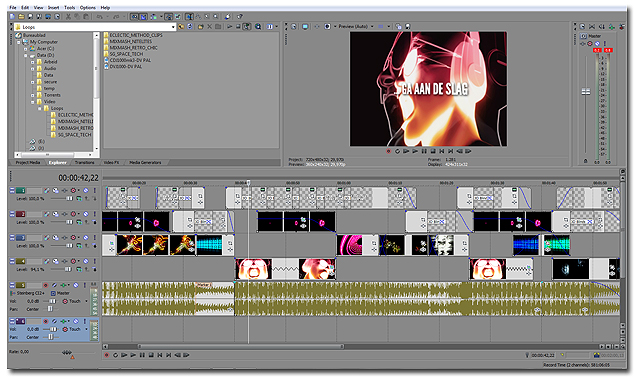Click the Delete X icon in Explorer toolbar

pyautogui.click(x=209, y=27)
